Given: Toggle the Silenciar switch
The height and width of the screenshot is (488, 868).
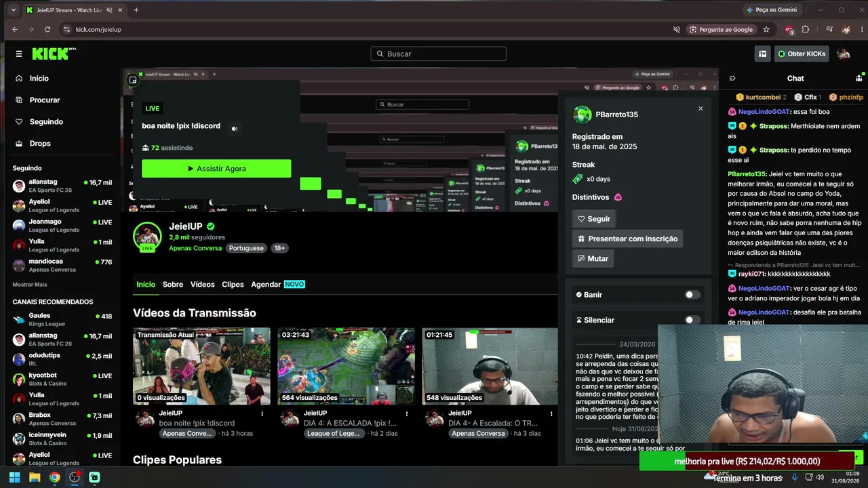Looking at the screenshot, I should 692,320.
